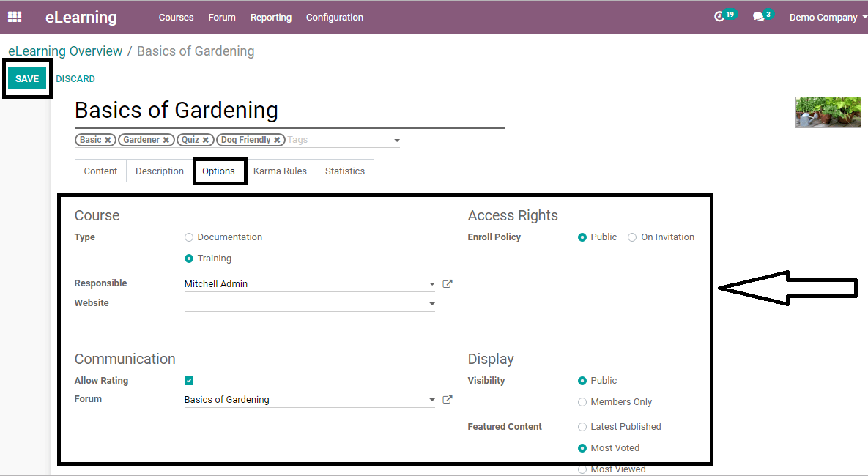The height and width of the screenshot is (476, 868).
Task: Select Members Only visibility
Action: 582,402
